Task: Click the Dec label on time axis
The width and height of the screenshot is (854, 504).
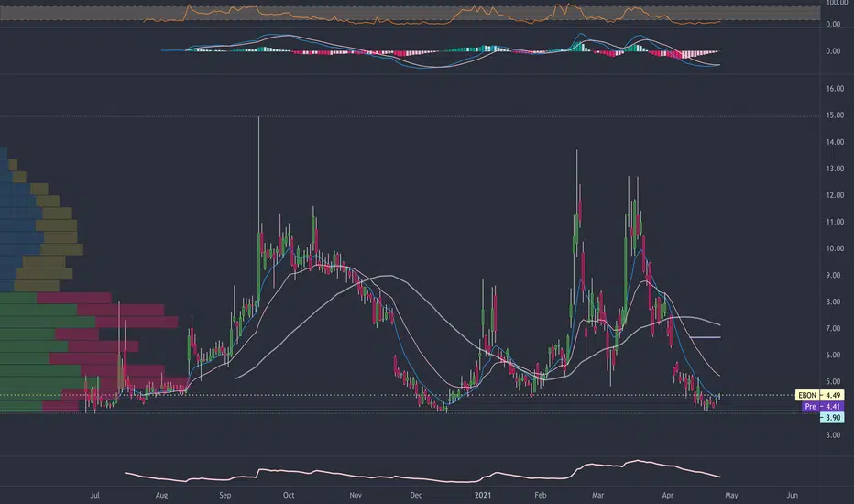Action: 416,495
